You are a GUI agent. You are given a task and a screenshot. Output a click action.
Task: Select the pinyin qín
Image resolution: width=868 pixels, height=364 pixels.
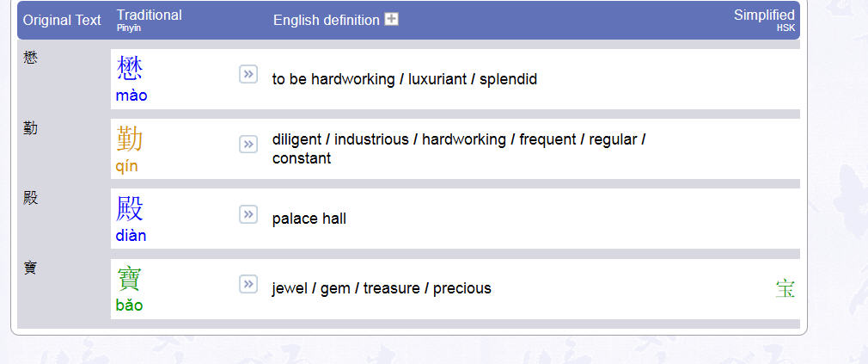click(127, 166)
